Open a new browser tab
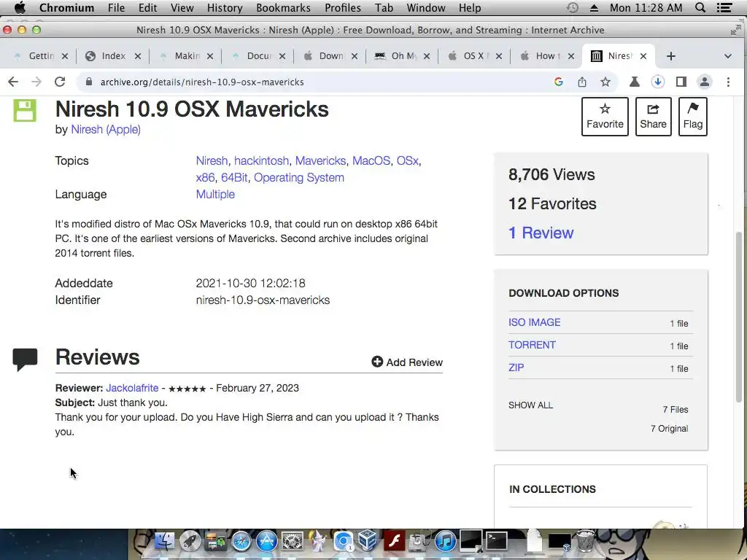The height and width of the screenshot is (560, 747). coord(671,56)
